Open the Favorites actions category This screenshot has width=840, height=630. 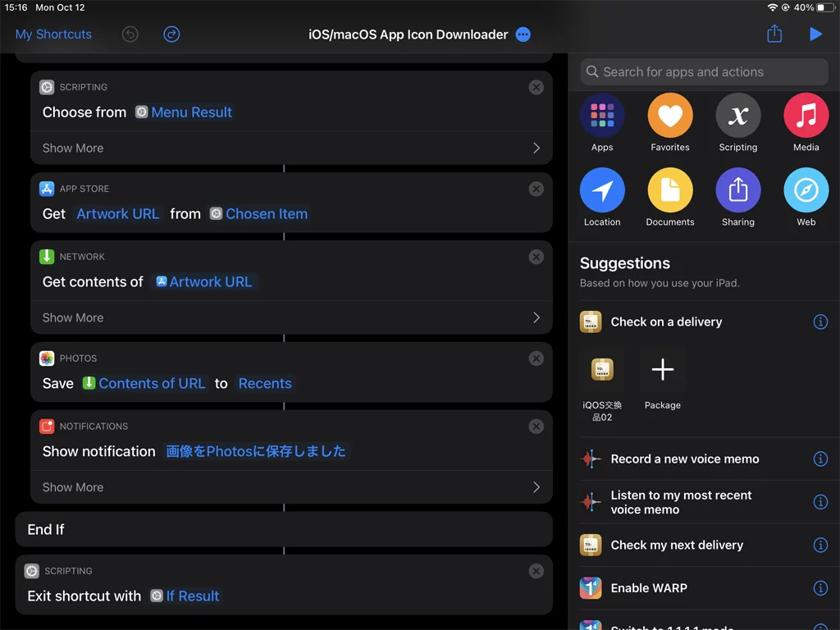(x=669, y=123)
